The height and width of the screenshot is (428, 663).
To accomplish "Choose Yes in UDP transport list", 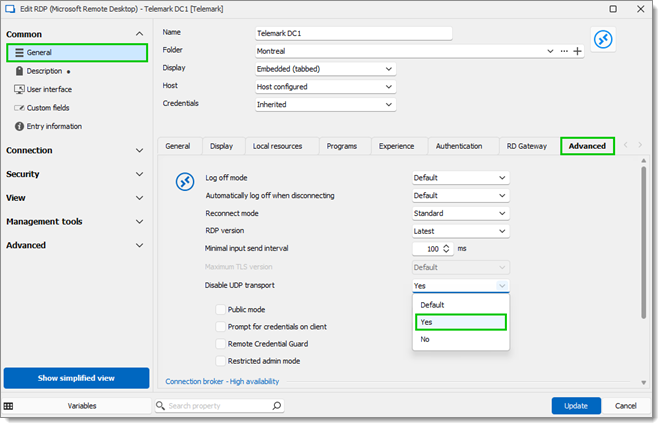I will pyautogui.click(x=461, y=322).
